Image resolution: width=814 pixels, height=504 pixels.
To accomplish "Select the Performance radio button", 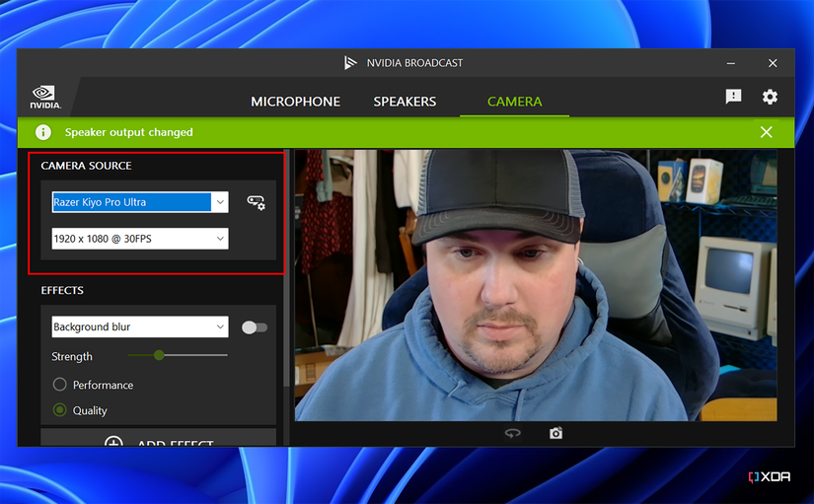I will coord(60,385).
